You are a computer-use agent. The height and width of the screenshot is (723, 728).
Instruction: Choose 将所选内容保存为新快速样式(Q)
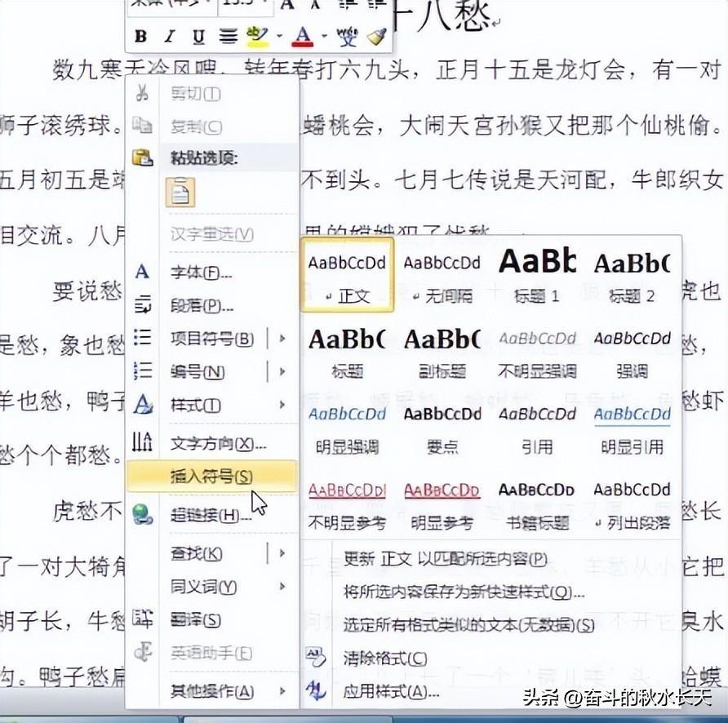(x=464, y=592)
